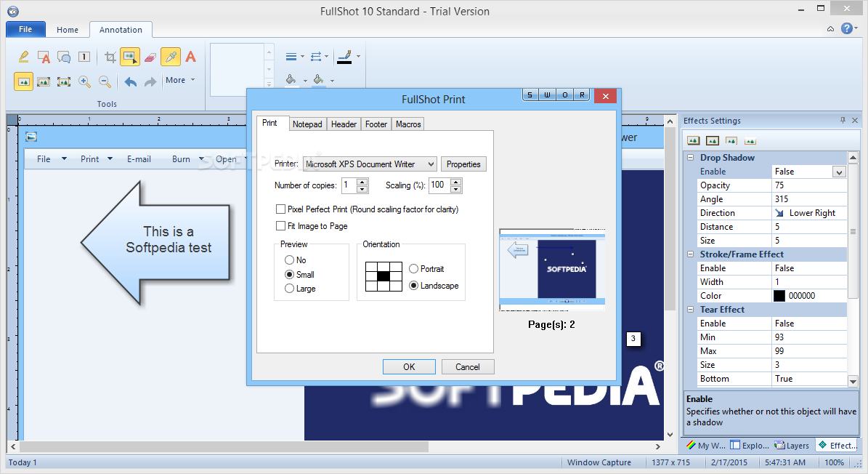Switch to the Layers panel tab

792,445
